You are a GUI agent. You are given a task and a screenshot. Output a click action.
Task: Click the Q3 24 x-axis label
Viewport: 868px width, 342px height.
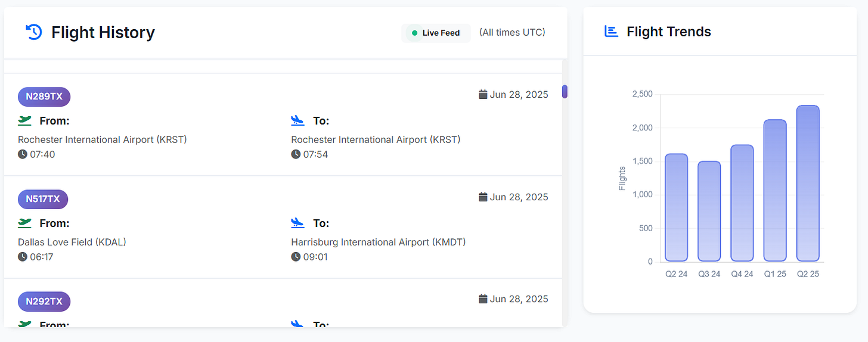(709, 274)
